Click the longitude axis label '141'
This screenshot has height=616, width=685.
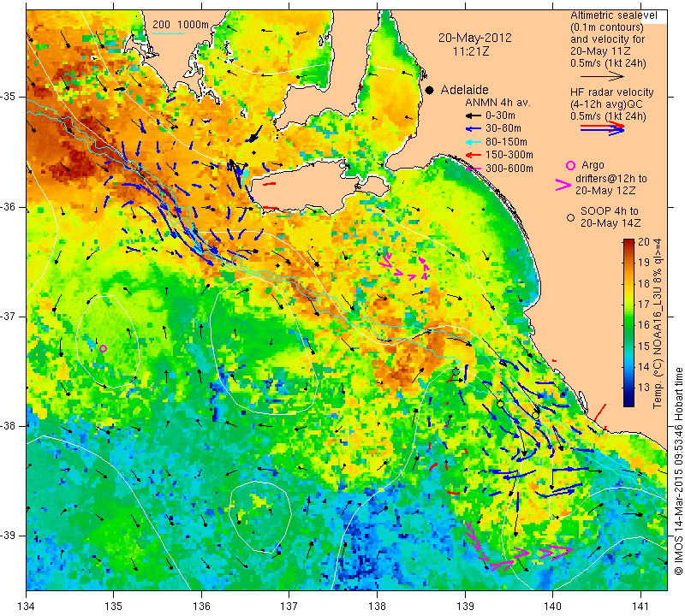coord(640,607)
